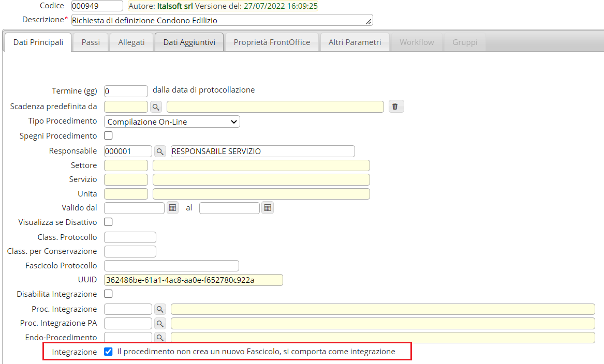Click the Termine (gg) input field
The width and height of the screenshot is (604, 364).
click(126, 91)
